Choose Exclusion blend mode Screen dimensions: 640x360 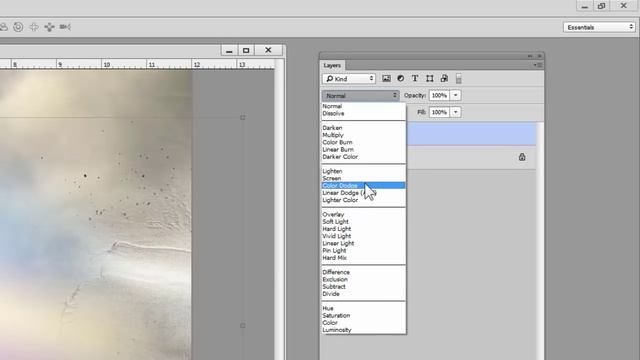(364, 280)
